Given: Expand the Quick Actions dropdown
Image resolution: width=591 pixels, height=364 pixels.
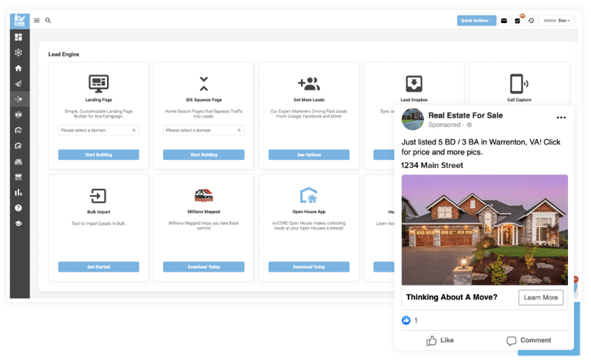Looking at the screenshot, I should pos(476,21).
